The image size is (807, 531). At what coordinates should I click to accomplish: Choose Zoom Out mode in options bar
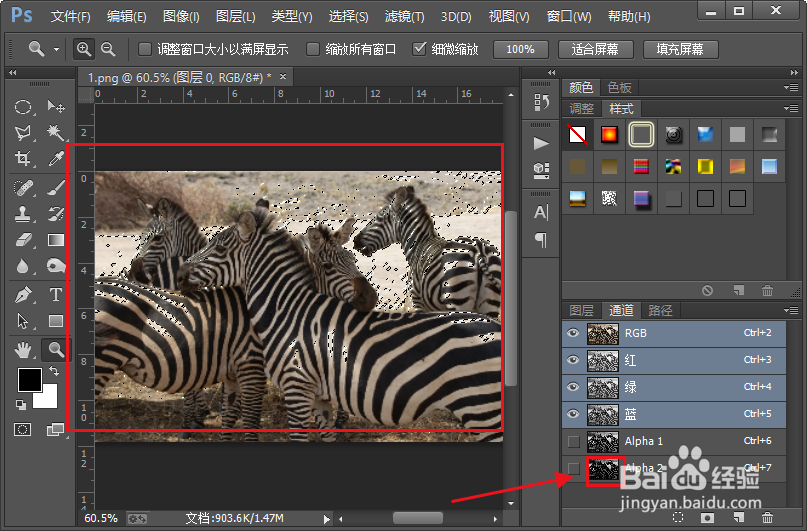[x=108, y=49]
